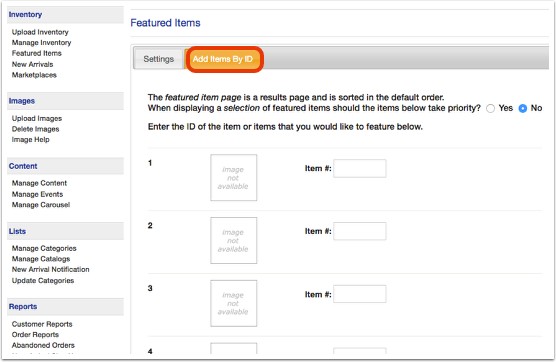The width and height of the screenshot is (556, 362).
Task: Select No for item priority
Action: (523, 108)
